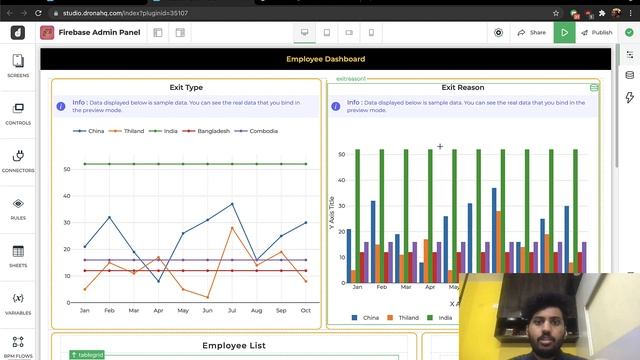Click the info icon in Exit Reason chart
640x360 pixels.
click(x=336, y=107)
